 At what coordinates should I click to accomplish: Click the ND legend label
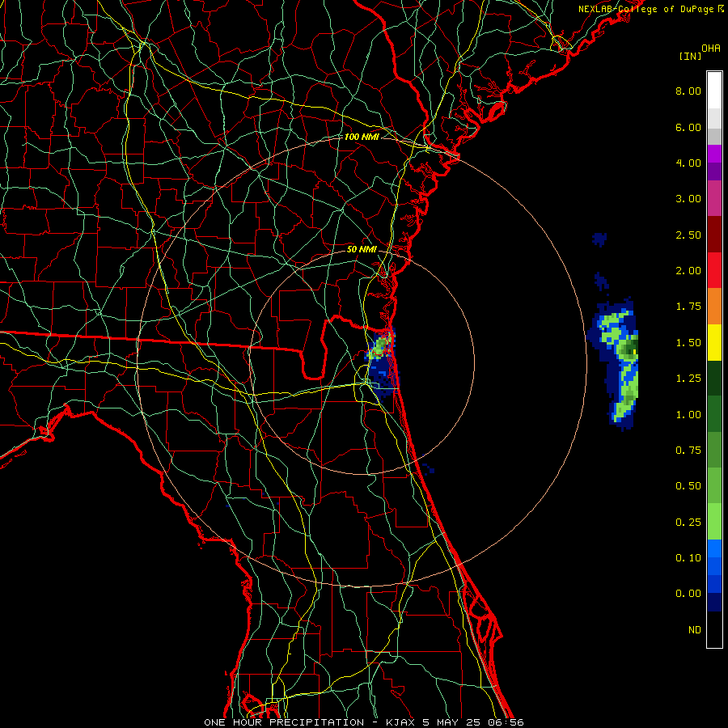pyautogui.click(x=695, y=630)
